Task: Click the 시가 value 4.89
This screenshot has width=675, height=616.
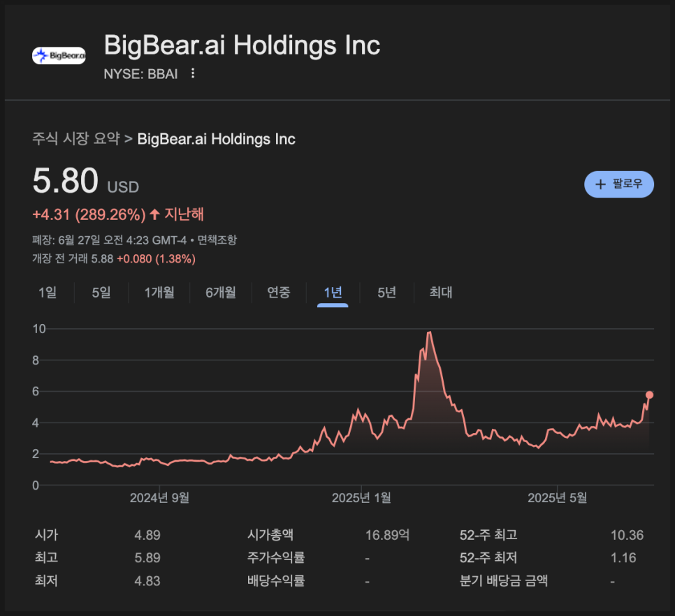Action: click(x=147, y=535)
